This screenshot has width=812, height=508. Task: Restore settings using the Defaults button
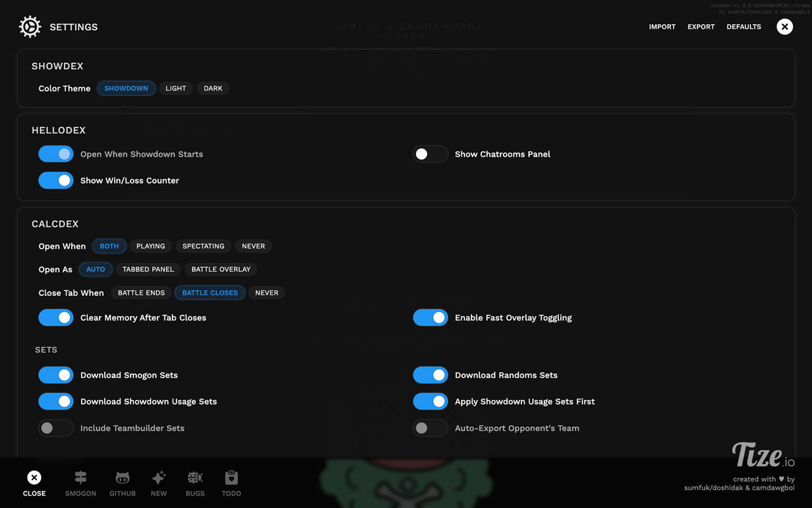point(743,27)
